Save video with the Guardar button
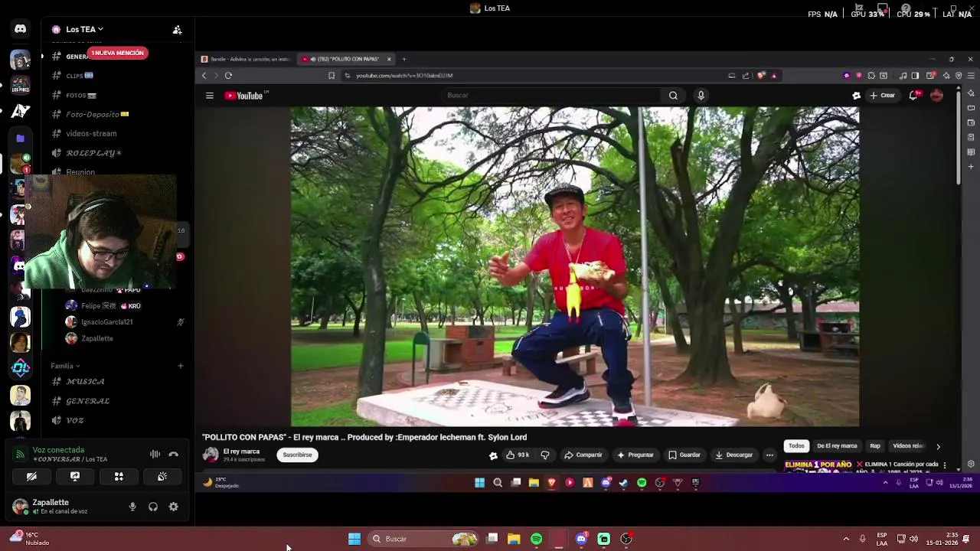980x551 pixels. [684, 455]
